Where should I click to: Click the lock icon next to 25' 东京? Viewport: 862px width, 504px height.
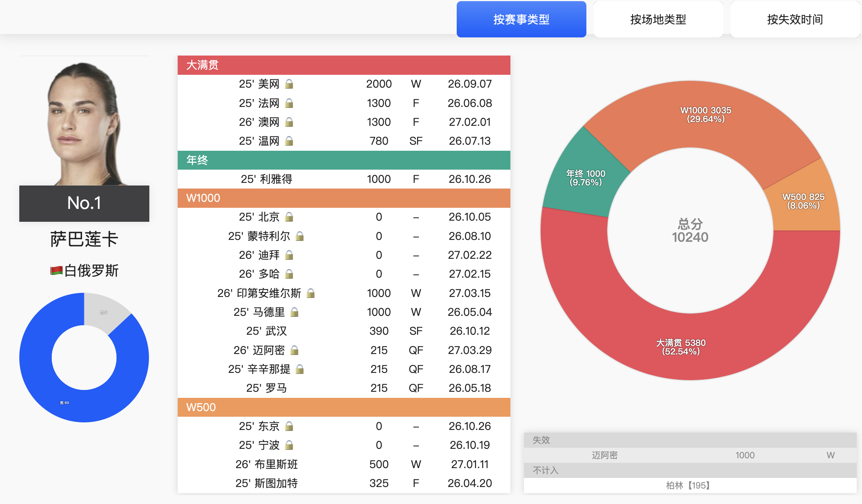pyautogui.click(x=290, y=426)
